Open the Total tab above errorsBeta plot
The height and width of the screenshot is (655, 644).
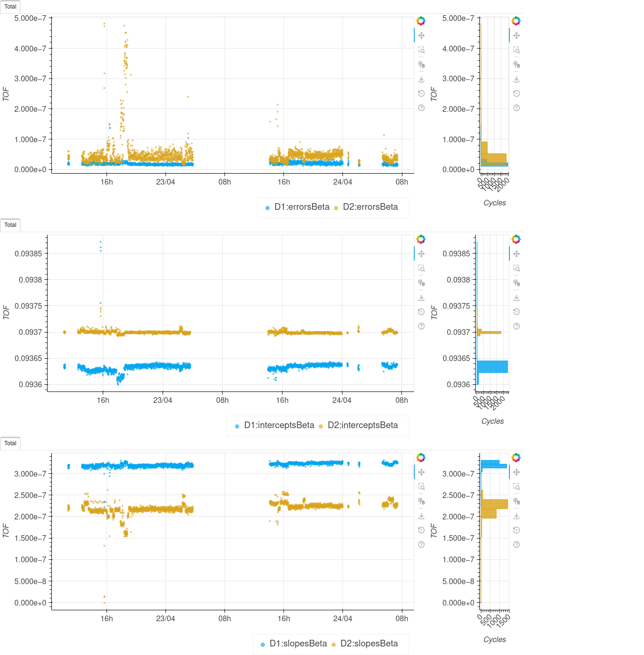[10, 7]
